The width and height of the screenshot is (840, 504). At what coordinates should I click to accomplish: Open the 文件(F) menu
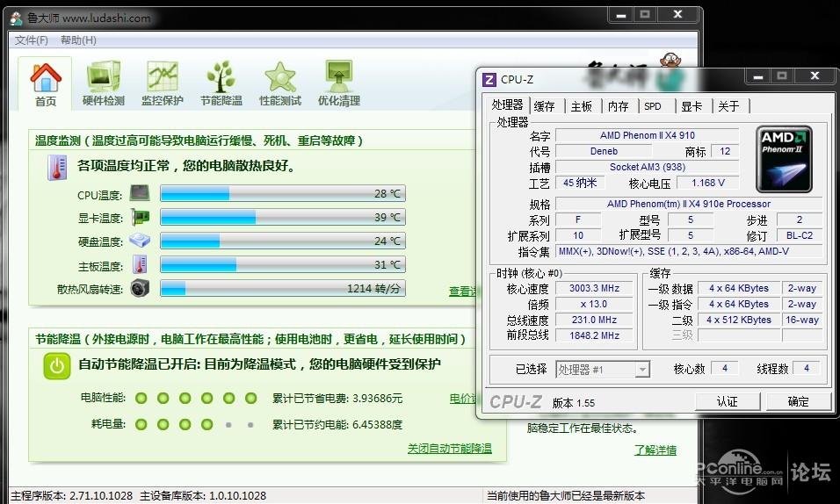tap(32, 40)
